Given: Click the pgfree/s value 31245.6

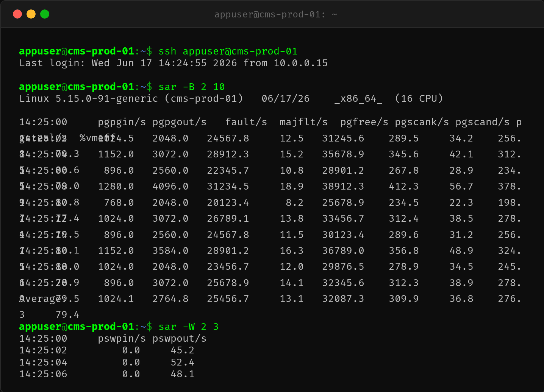Looking at the screenshot, I should tap(343, 138).
